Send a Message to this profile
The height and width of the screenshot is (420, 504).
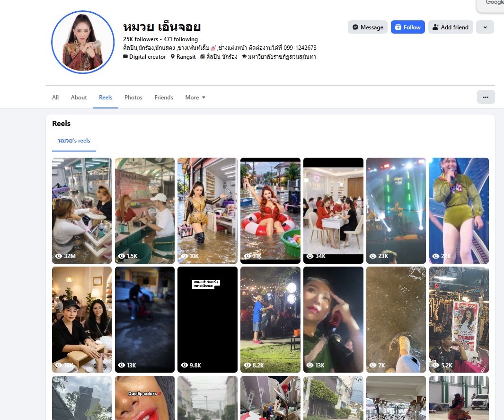[368, 27]
